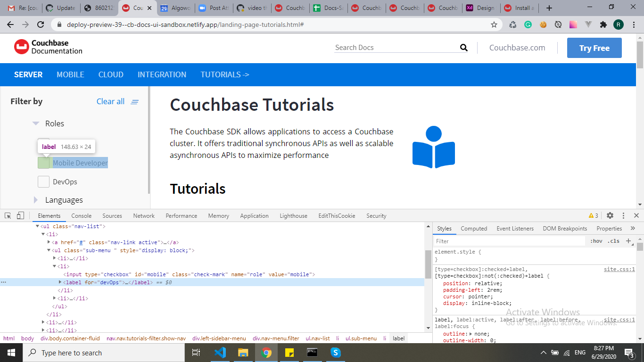Show more Styles pane tabs with chevron
Screen dimensions: 644x362
click(x=633, y=228)
